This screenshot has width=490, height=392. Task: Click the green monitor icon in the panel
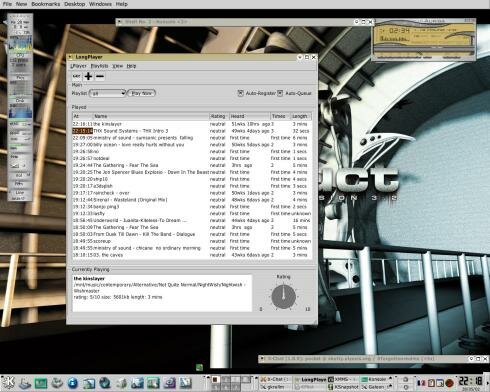pos(41,383)
